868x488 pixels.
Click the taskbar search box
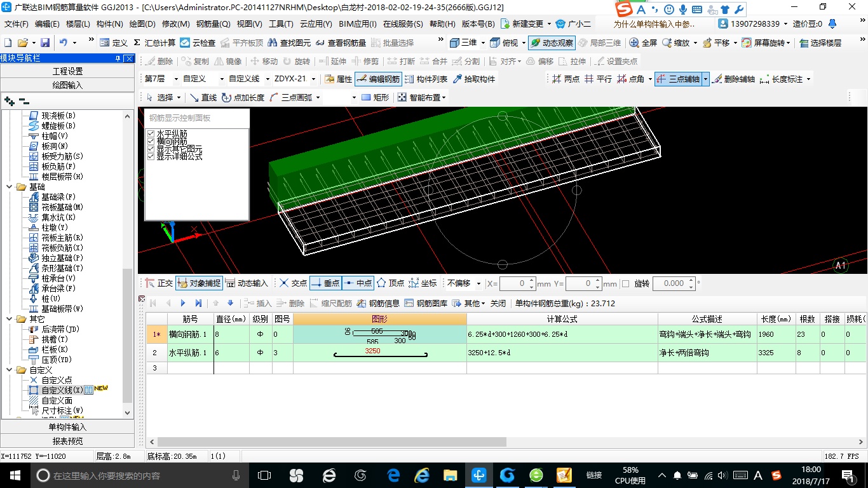140,475
